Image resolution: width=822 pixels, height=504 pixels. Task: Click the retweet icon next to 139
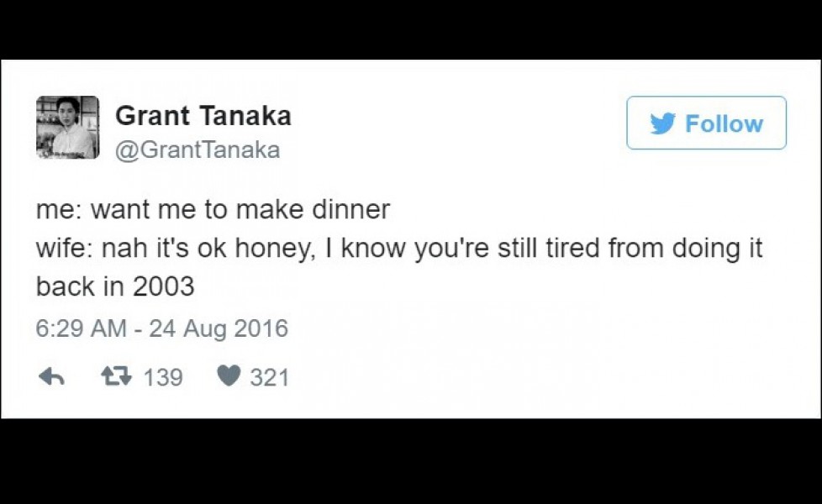click(x=116, y=377)
